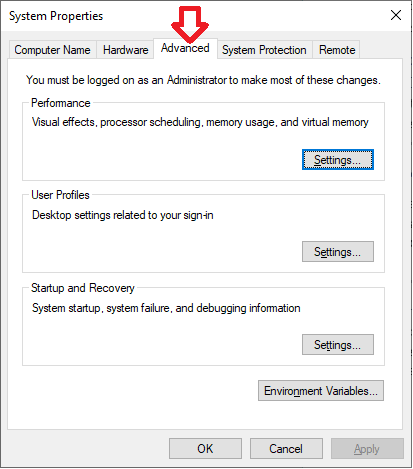The image size is (413, 469).
Task: Go to the System Protection tab
Action: (x=264, y=50)
